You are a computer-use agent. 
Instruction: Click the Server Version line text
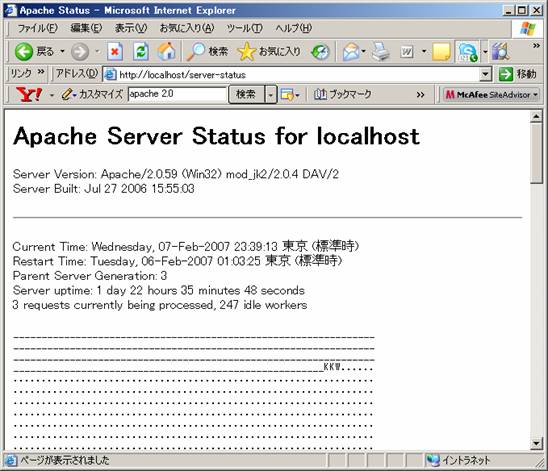pos(176,174)
